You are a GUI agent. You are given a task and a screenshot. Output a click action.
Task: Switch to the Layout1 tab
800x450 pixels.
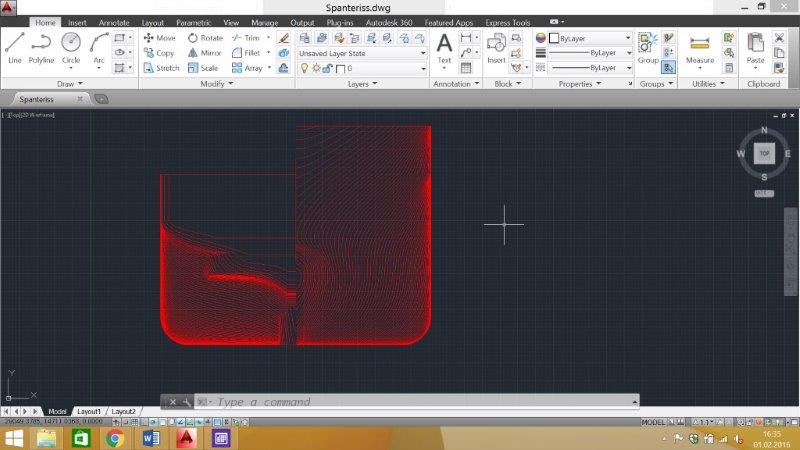(x=89, y=411)
